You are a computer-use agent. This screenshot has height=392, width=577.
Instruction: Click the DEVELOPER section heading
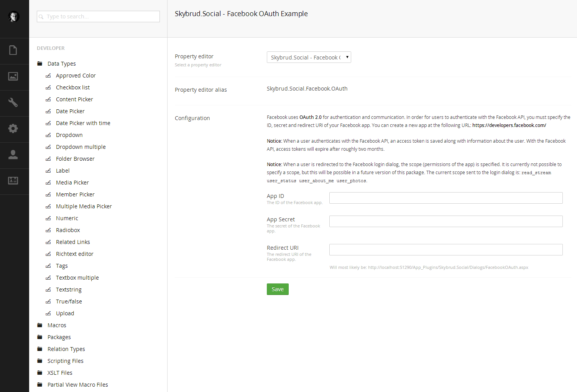tap(51, 48)
